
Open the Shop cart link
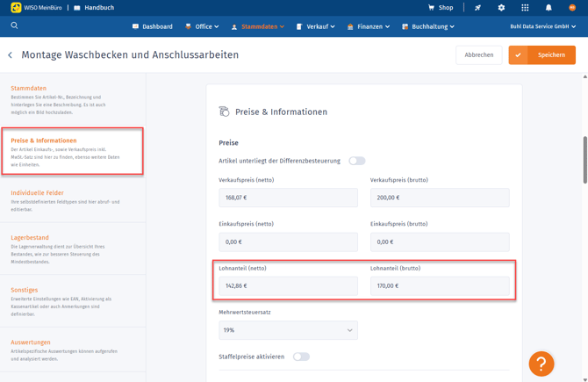(x=441, y=8)
